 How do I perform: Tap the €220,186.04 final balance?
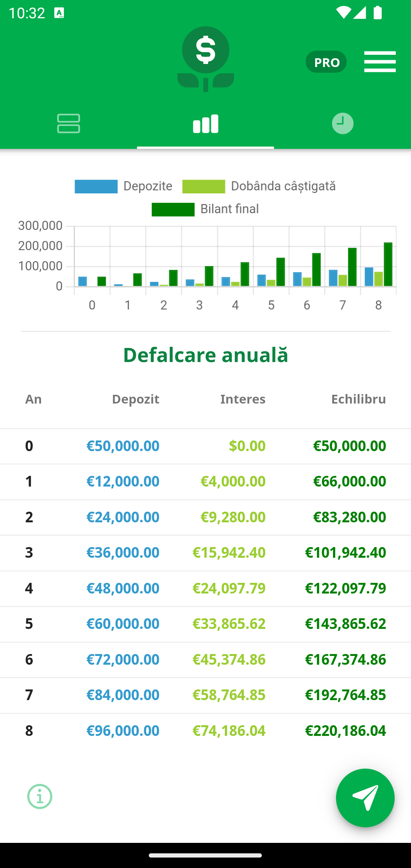click(x=346, y=731)
